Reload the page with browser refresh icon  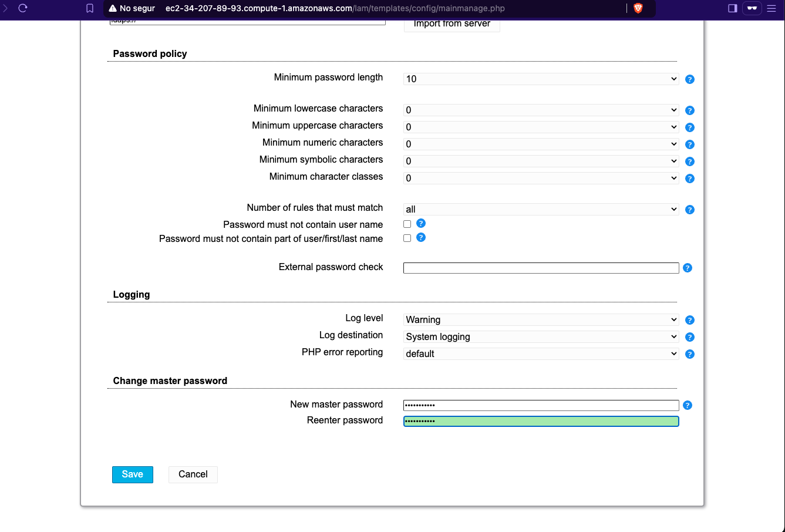pyautogui.click(x=23, y=8)
